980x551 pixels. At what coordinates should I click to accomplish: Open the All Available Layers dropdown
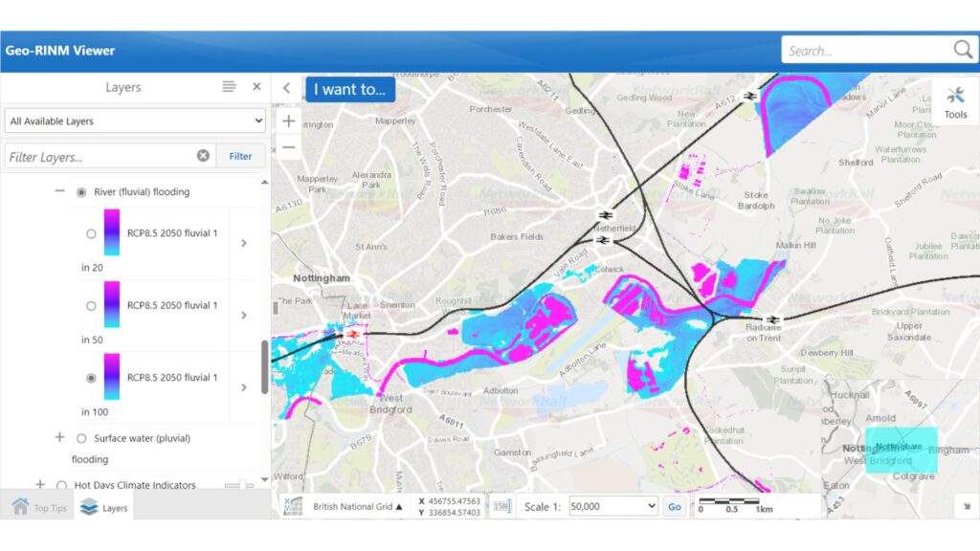click(135, 121)
